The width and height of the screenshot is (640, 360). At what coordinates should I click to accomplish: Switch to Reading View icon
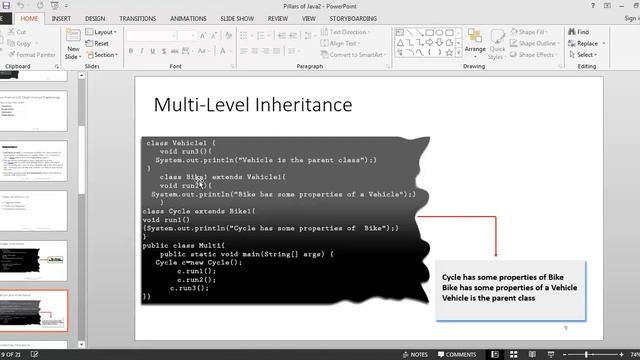click(x=532, y=354)
